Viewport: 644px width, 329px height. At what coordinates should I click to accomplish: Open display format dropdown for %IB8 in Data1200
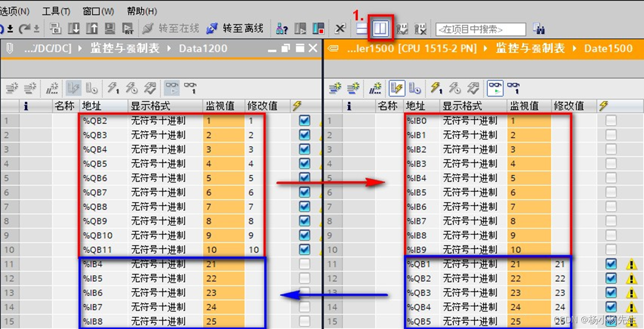[165, 321]
